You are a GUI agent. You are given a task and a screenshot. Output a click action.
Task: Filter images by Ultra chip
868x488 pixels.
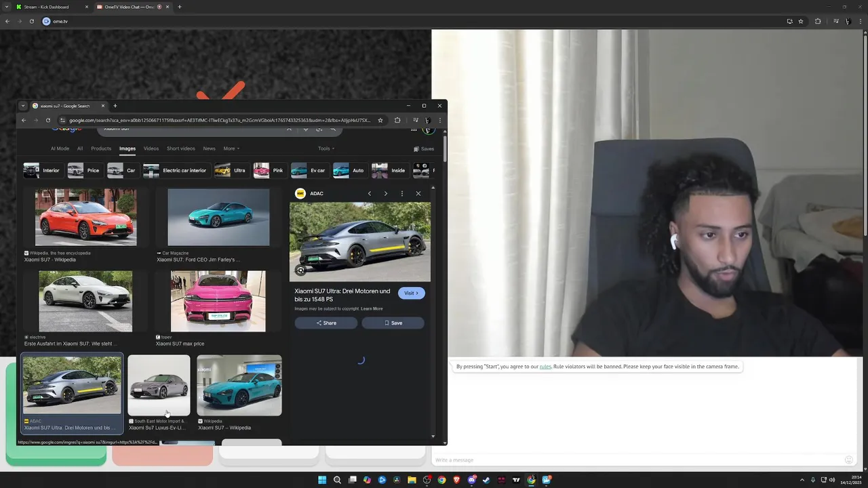[x=231, y=170]
